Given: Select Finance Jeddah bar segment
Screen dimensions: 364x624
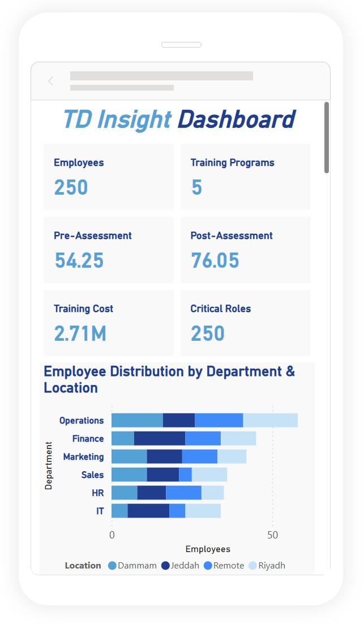Looking at the screenshot, I should coord(160,438).
